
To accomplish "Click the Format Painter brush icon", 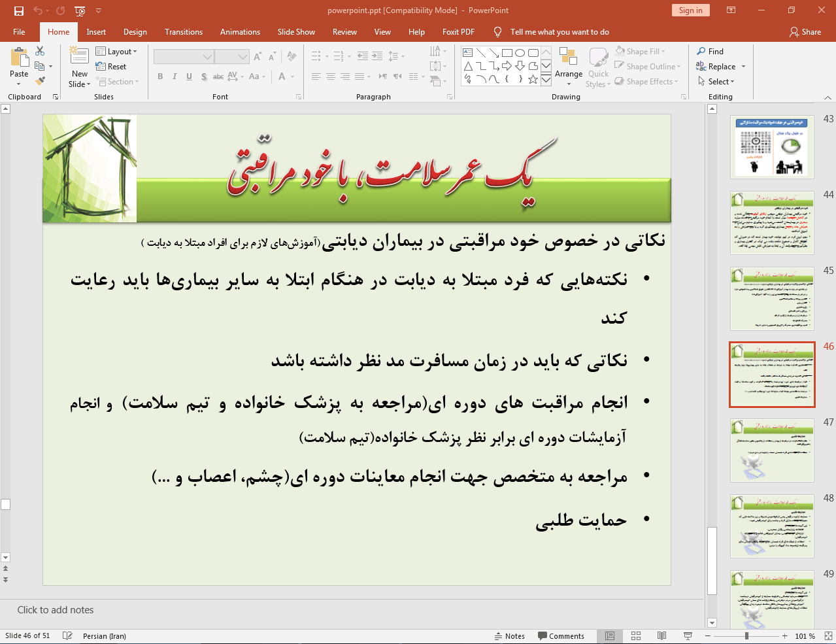I will click(40, 81).
